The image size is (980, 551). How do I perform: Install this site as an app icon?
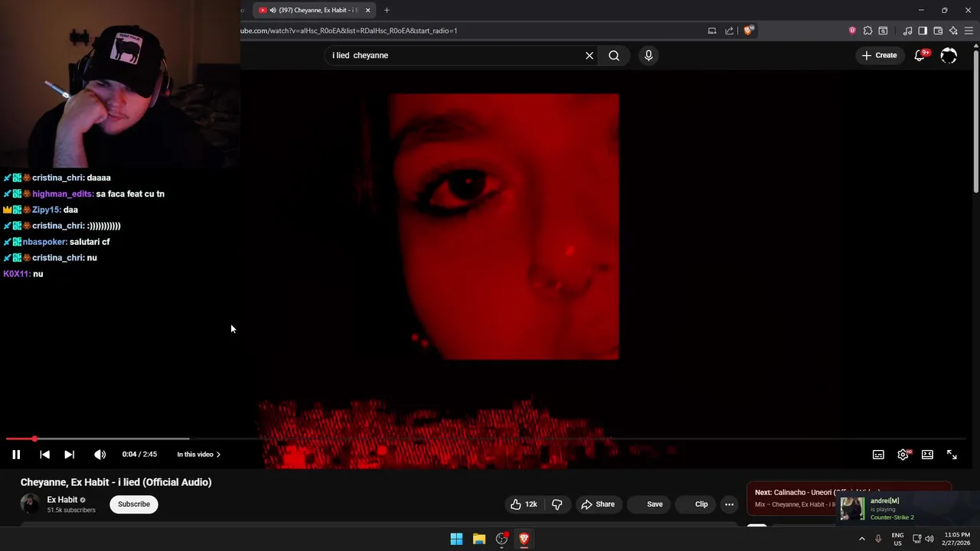click(712, 31)
